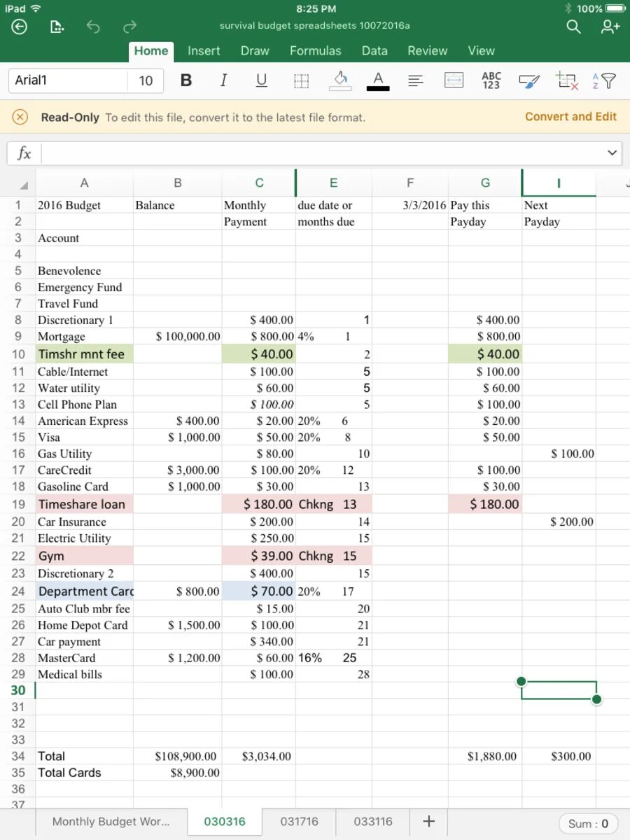The image size is (630, 840).
Task: Select cell 'MasterCard'
Action: (x=84, y=658)
